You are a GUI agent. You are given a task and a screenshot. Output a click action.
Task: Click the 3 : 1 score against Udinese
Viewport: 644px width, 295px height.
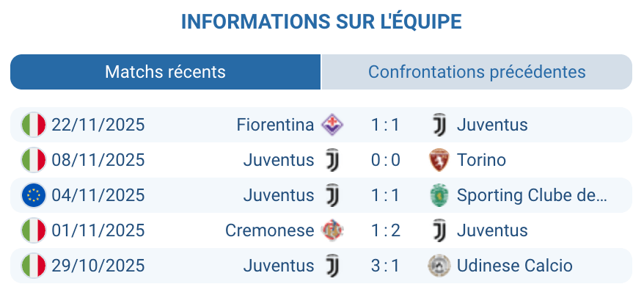point(385,266)
